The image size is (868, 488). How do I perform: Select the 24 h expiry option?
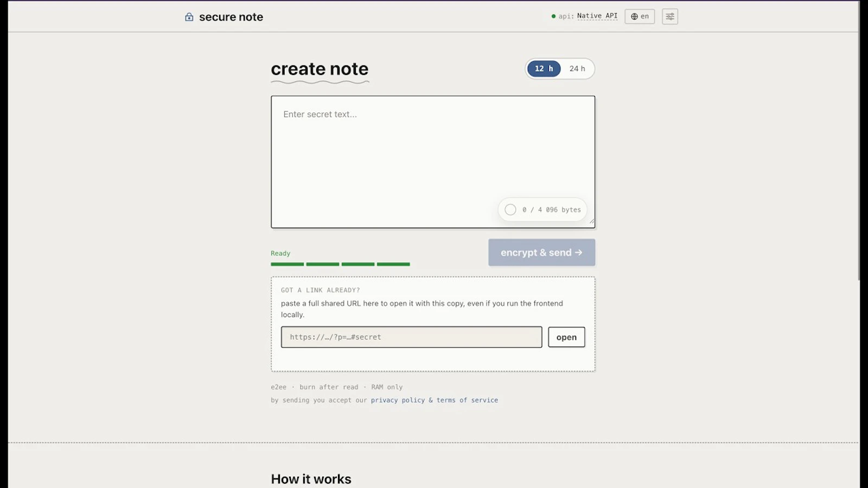click(x=577, y=69)
